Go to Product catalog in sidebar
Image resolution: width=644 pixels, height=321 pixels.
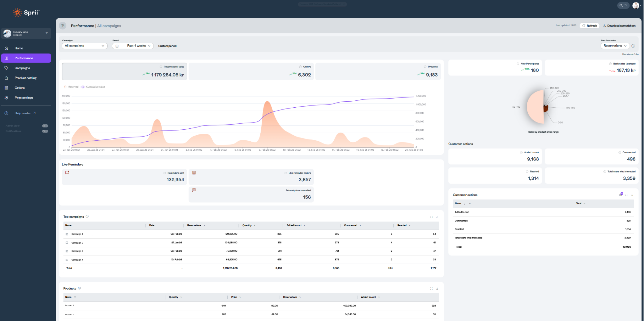(x=25, y=78)
